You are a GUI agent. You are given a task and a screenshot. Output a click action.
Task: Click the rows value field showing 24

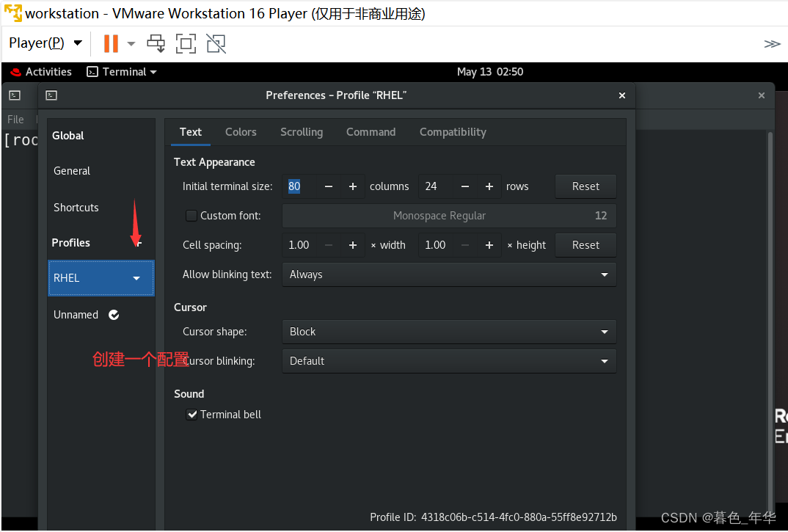[436, 186]
